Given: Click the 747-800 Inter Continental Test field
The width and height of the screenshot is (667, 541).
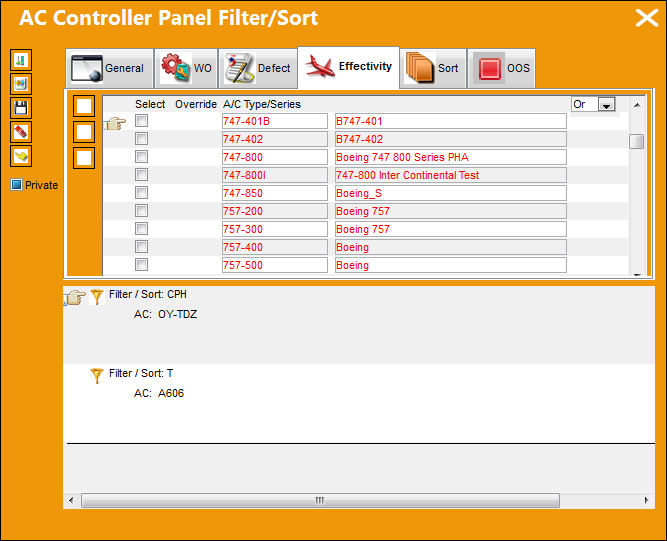Looking at the screenshot, I should pos(450,175).
